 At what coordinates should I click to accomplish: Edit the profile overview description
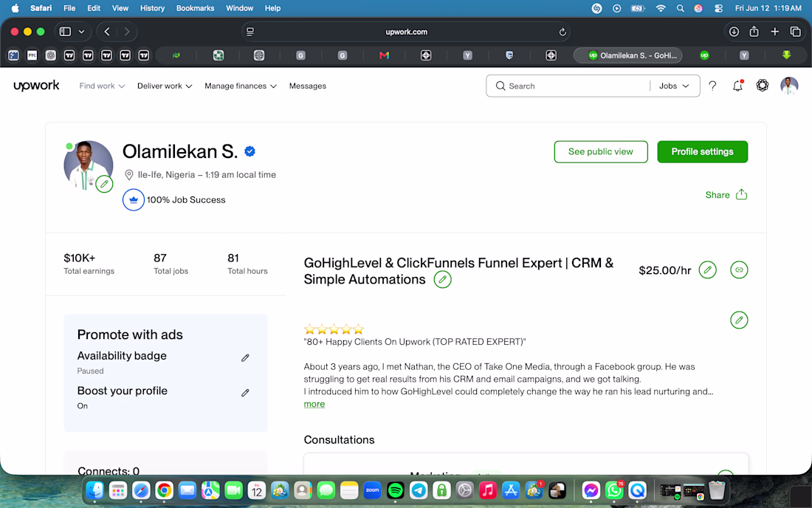pyautogui.click(x=739, y=320)
